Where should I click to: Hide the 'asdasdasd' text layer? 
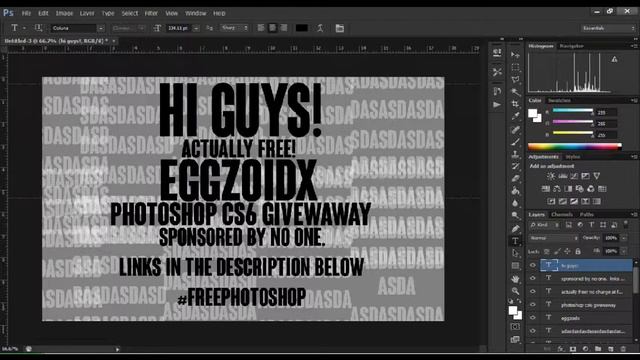pos(533,331)
